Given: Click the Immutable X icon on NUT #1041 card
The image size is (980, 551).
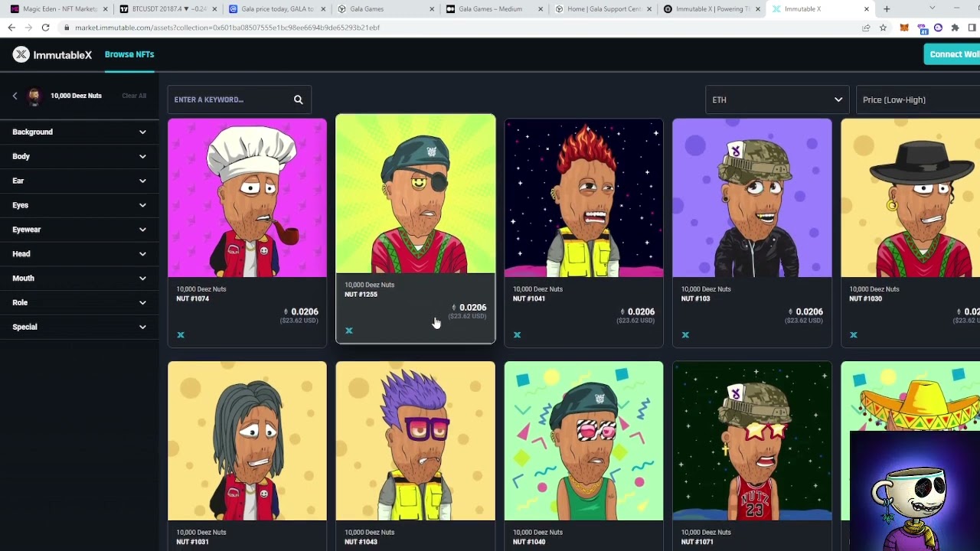Looking at the screenshot, I should [518, 334].
